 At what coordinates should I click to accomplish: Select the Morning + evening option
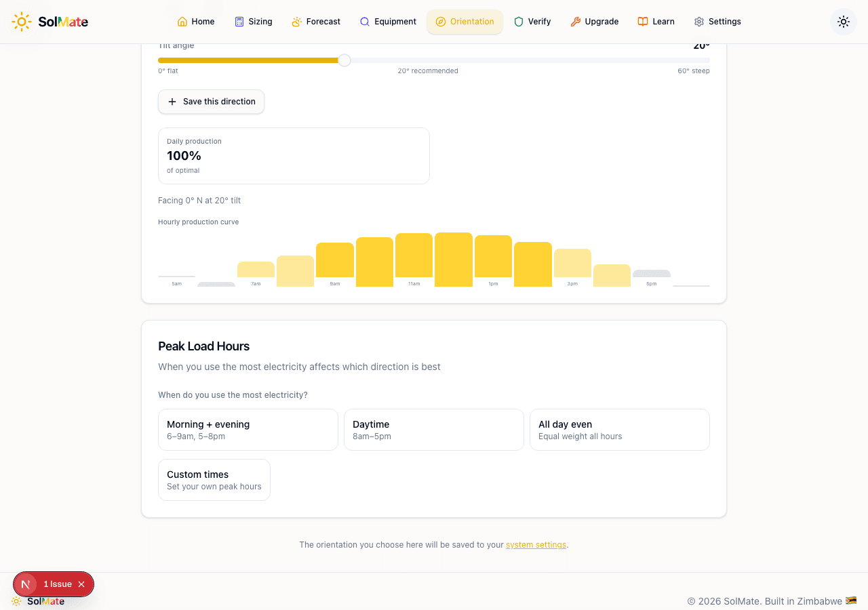tap(248, 430)
